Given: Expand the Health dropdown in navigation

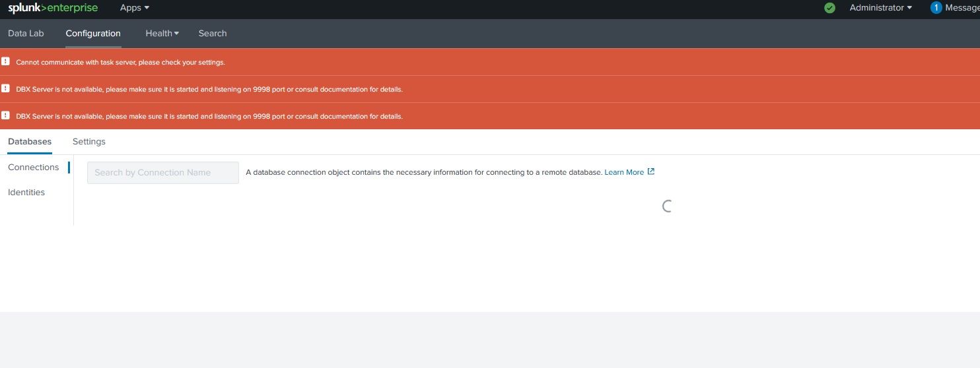Looking at the screenshot, I should tap(162, 34).
